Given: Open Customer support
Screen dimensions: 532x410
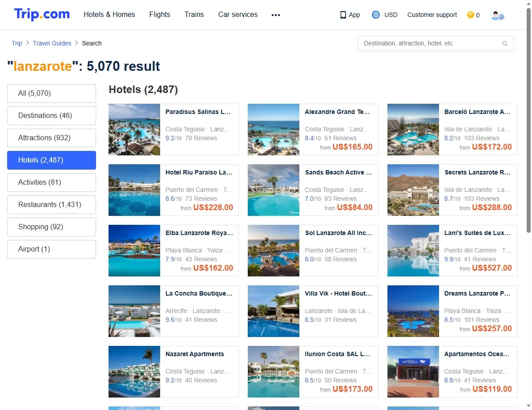Looking at the screenshot, I should (432, 15).
